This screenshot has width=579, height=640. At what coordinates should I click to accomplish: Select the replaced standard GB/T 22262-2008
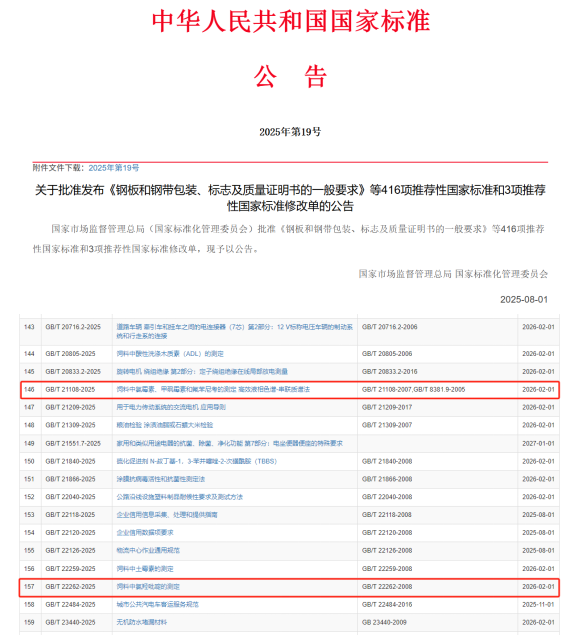[387, 587]
